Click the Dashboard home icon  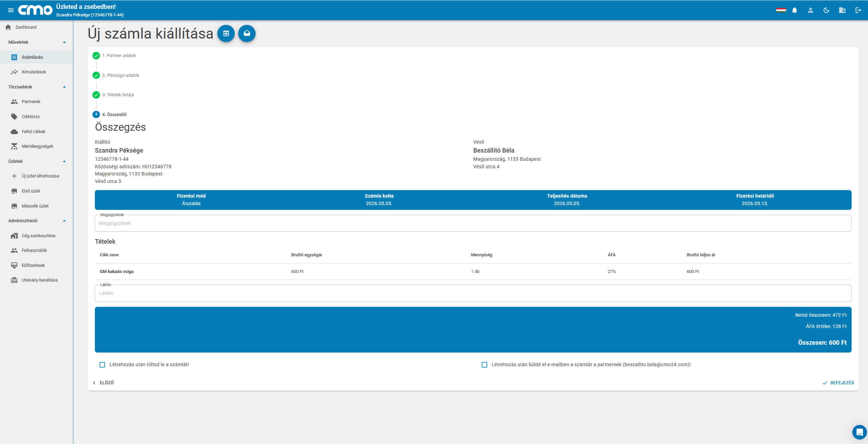(x=8, y=27)
